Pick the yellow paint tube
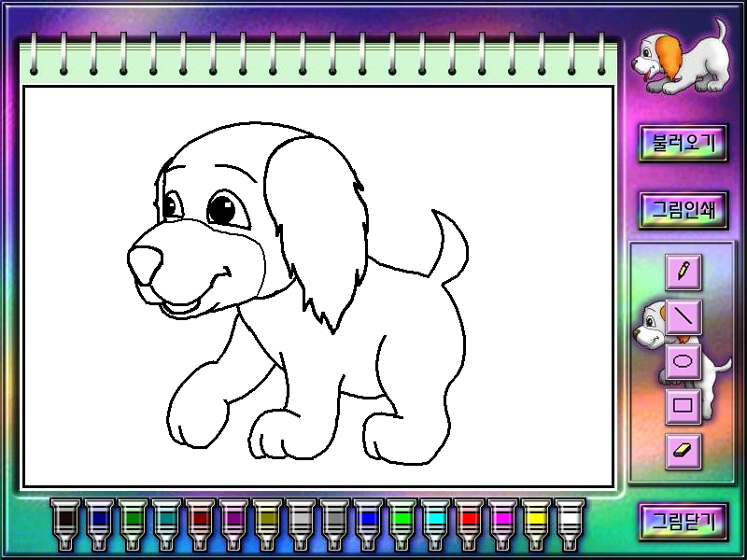 (x=536, y=525)
